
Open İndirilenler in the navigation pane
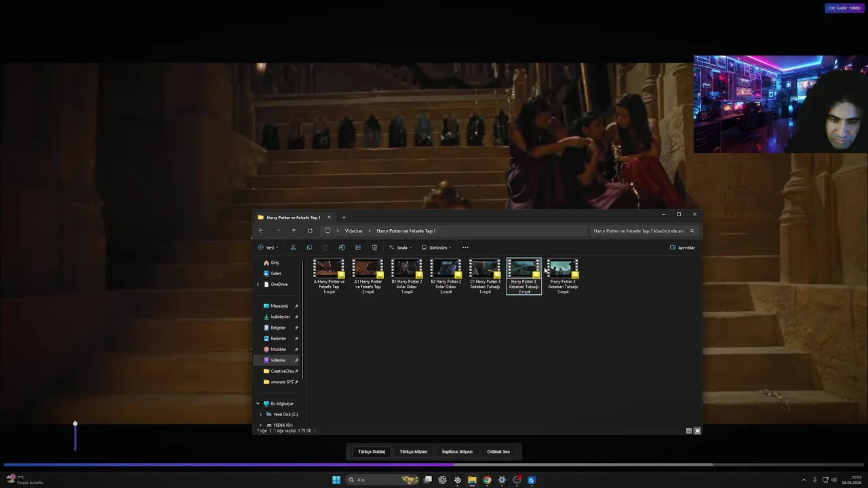[x=278, y=317]
